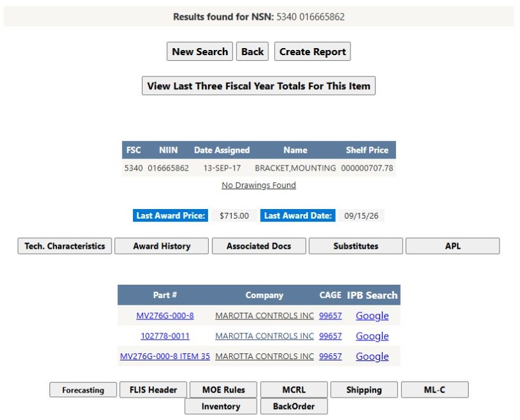Click Last Award Price value $715.00

pos(234,215)
